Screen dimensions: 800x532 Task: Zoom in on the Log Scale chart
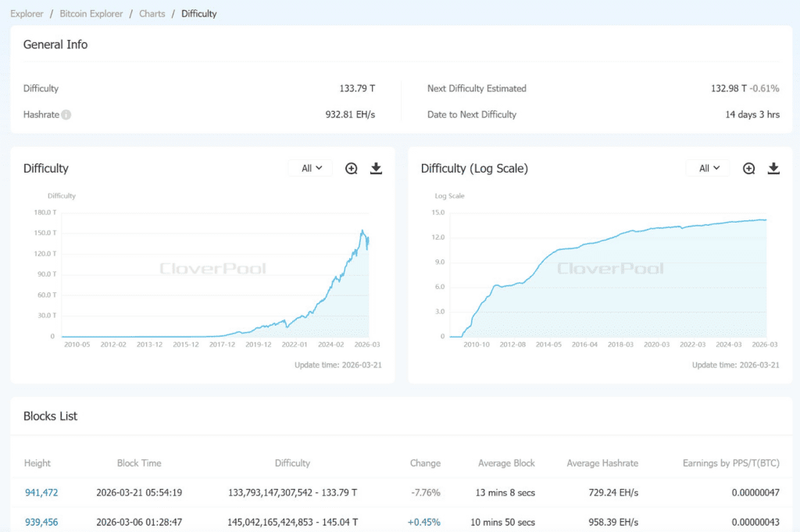[x=748, y=169]
